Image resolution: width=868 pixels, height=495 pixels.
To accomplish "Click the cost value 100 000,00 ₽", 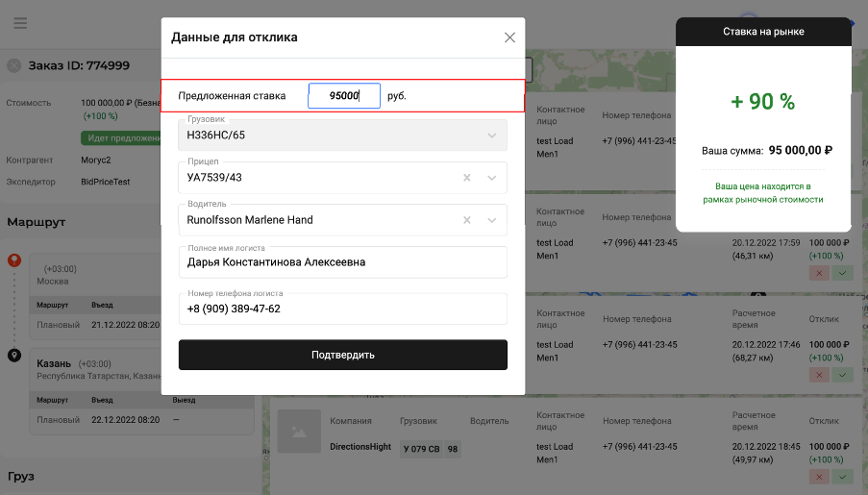I will coord(107,103).
